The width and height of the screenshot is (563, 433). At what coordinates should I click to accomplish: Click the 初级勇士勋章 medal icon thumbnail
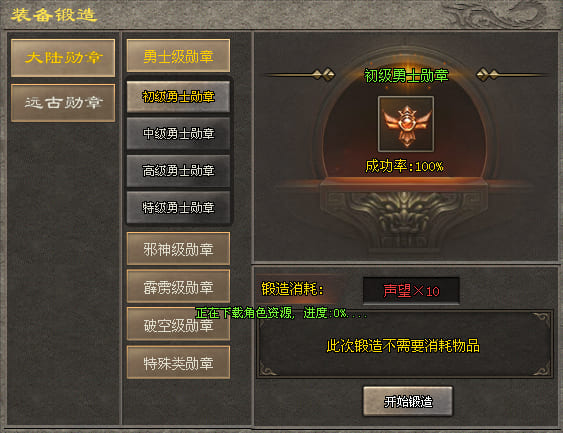coord(406,124)
